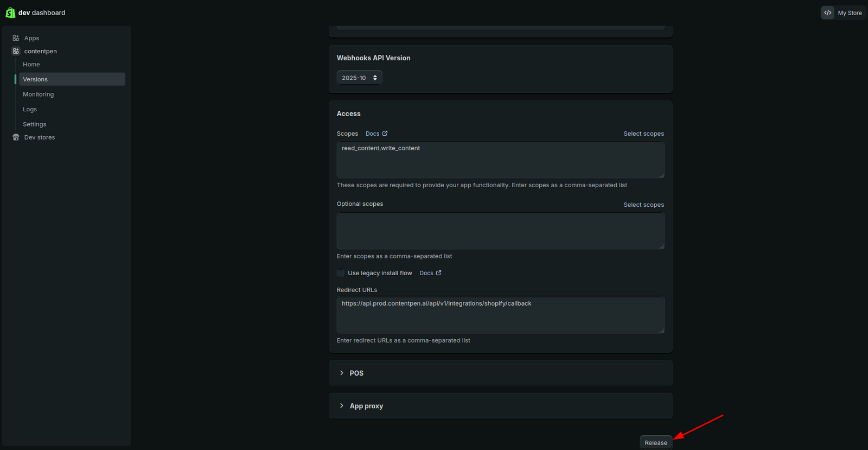This screenshot has width=868, height=450.
Task: Click Select scopes link for Scopes
Action: point(643,134)
